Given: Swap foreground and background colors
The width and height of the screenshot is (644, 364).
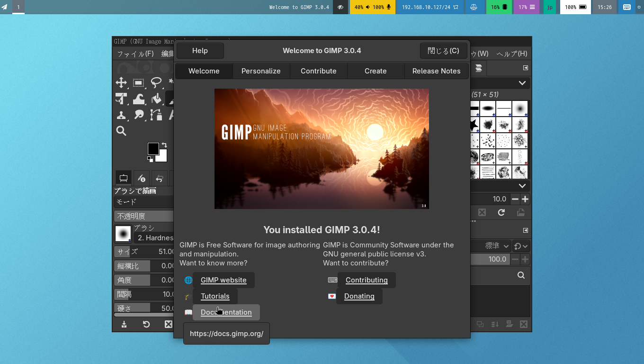Looking at the screenshot, I should [164, 145].
